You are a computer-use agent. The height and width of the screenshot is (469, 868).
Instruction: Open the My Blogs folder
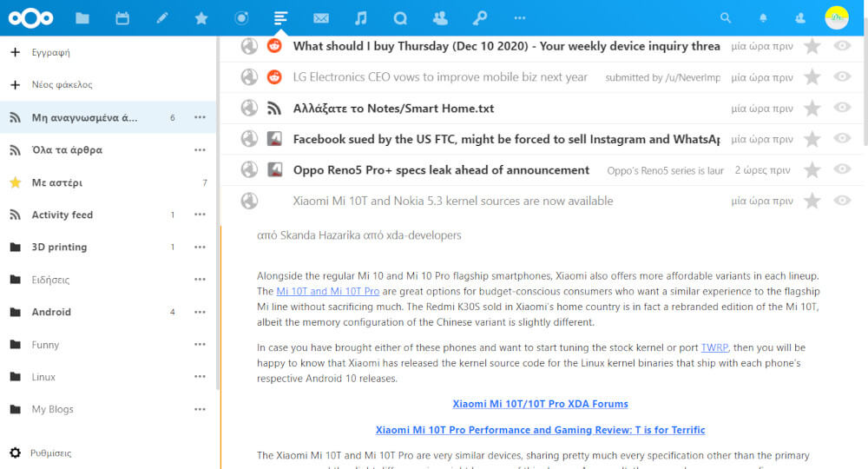click(x=52, y=409)
